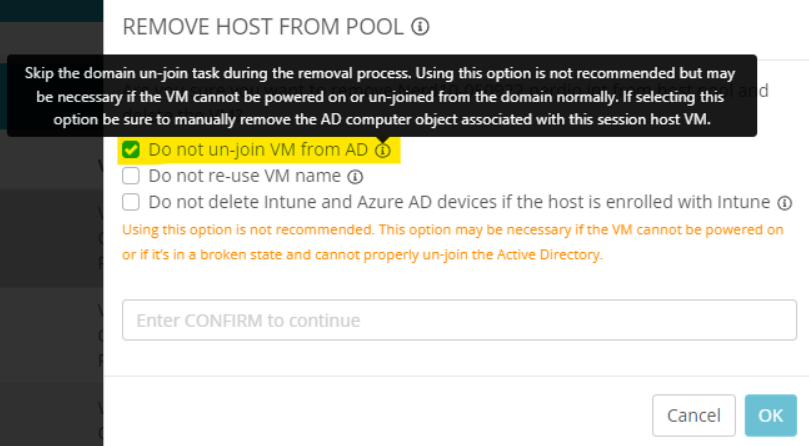
Task: Click the REMOVE HOST FROM POOL heading text
Action: click(x=263, y=27)
